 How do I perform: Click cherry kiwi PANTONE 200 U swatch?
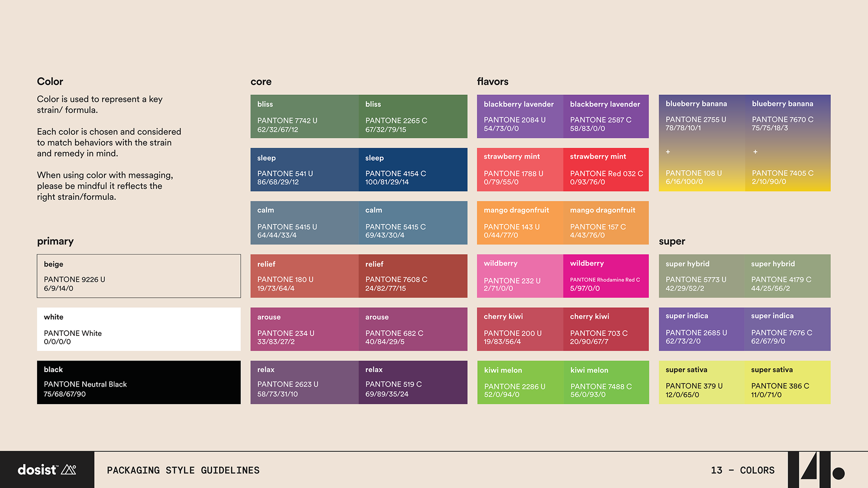pos(520,329)
